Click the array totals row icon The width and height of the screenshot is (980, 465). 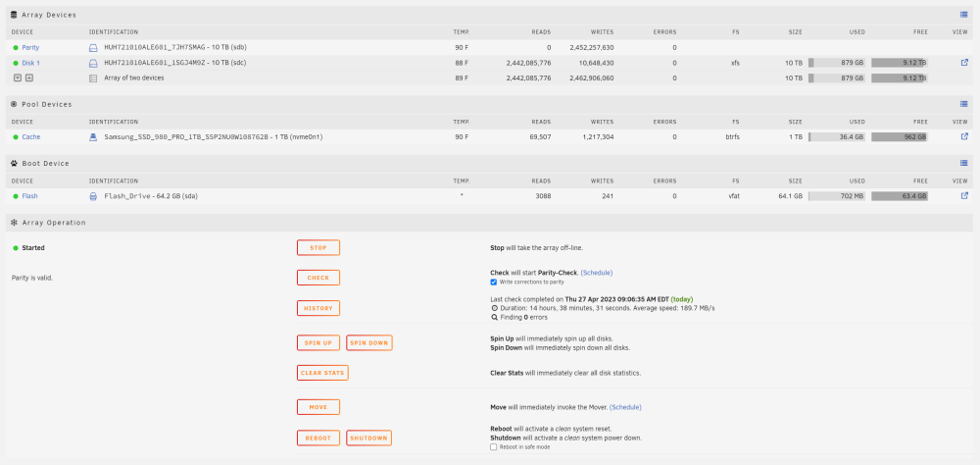[x=93, y=78]
